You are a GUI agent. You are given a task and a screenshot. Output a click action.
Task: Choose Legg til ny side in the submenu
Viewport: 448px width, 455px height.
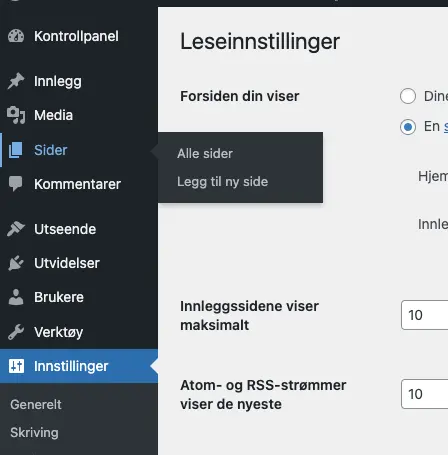[x=223, y=182]
